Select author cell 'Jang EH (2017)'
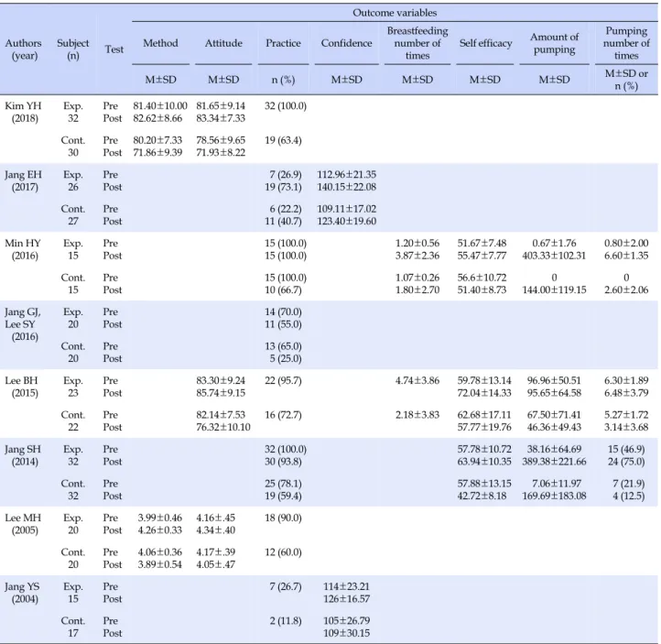 (x=23, y=181)
